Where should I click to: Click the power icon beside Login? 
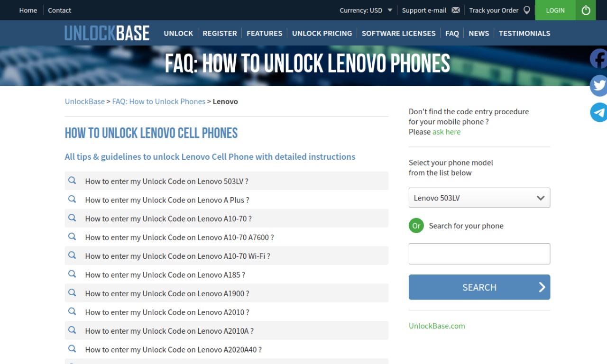(586, 10)
